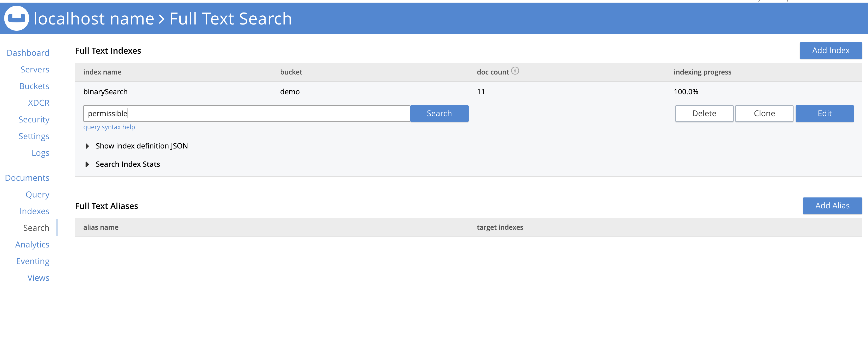Click the doc count info icon
The image size is (868, 348).
point(515,71)
